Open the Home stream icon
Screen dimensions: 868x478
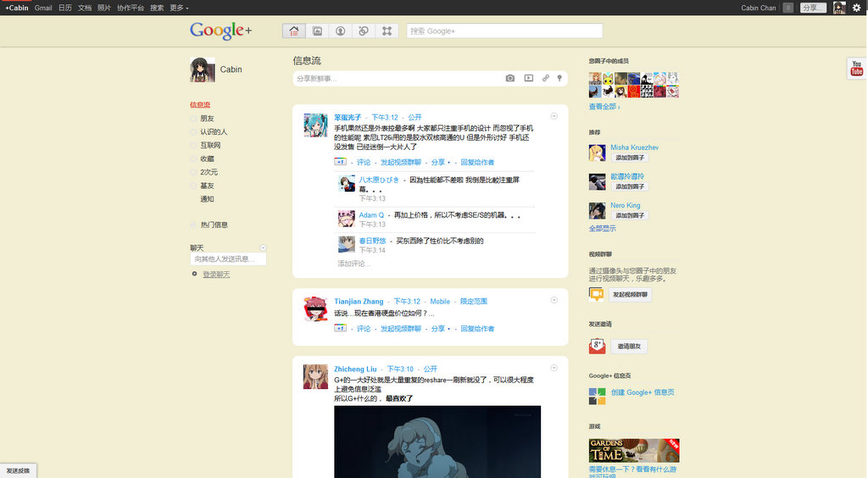294,31
